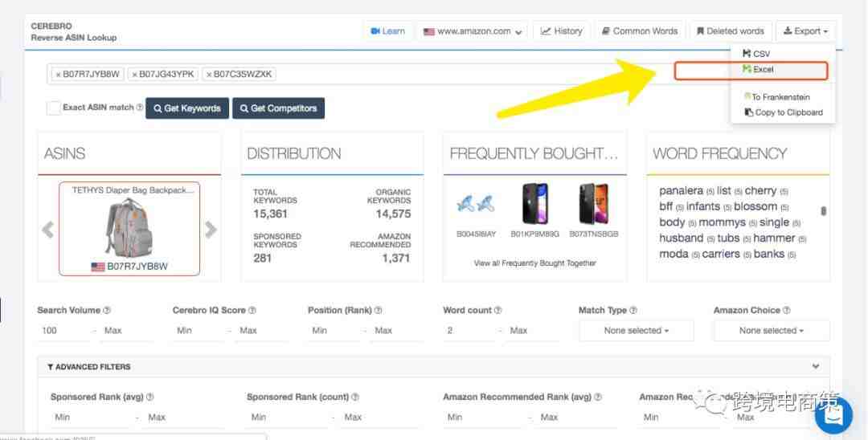Click the Get Keywords button
Screen dimensions: 868x440
point(187,108)
